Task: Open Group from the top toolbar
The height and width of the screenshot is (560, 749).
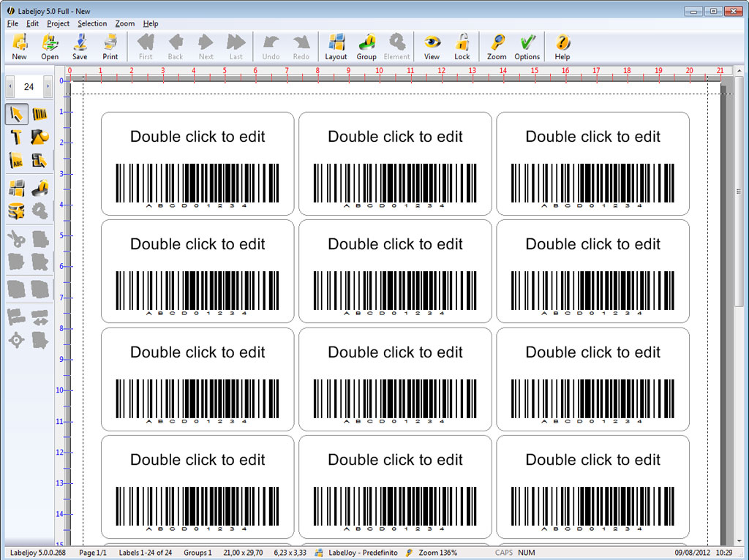Action: (x=366, y=47)
